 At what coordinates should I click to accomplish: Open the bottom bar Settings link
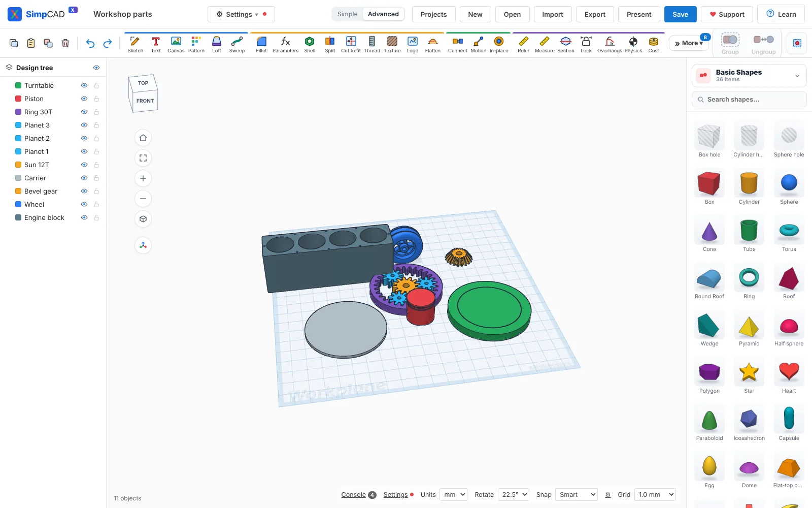[x=395, y=494]
